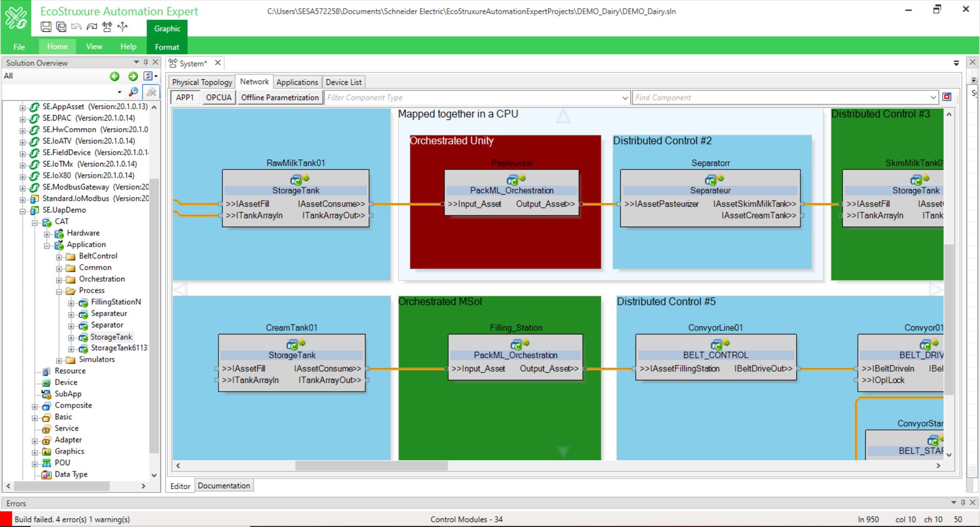Toggle the Offline Parametrization mode
The height and width of the screenshot is (527, 980).
tap(280, 97)
